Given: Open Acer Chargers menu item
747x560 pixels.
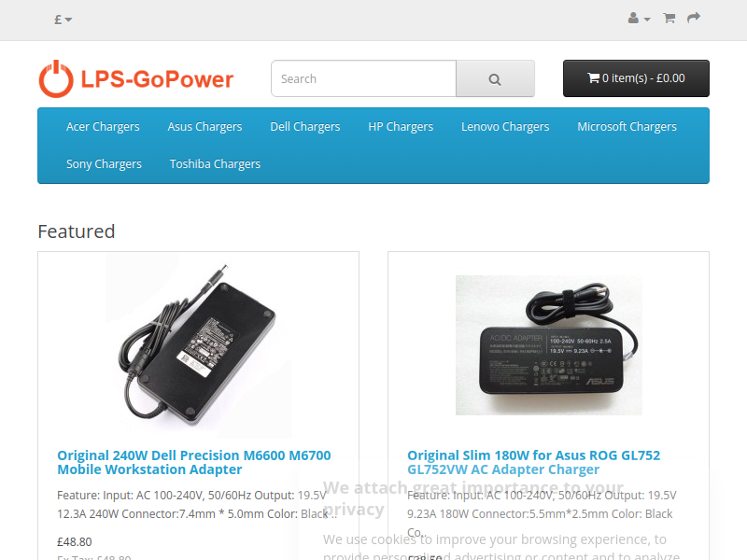Looking at the screenshot, I should click(x=103, y=127).
